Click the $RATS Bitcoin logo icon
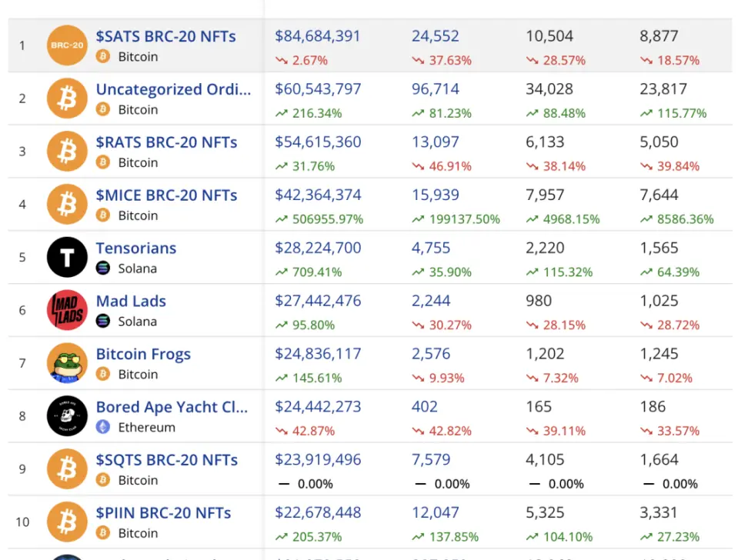Screen dimensions: 748x560 coord(67,151)
